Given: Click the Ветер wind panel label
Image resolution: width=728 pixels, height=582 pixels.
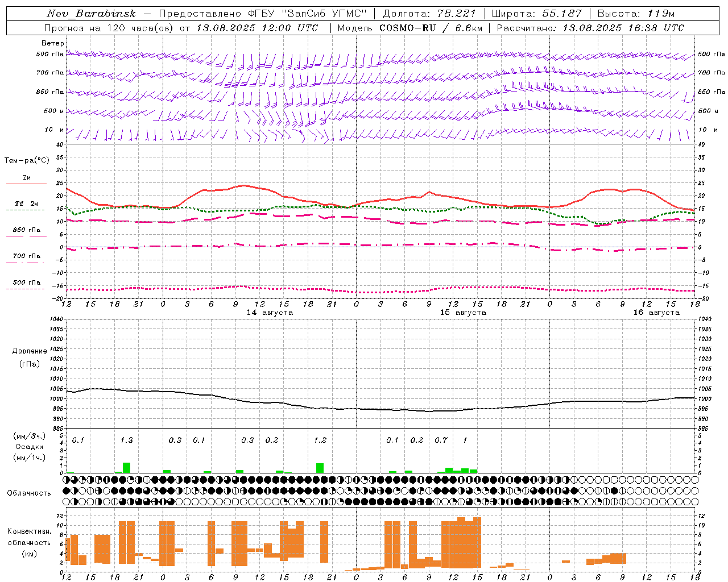Looking at the screenshot, I should pyautogui.click(x=53, y=43).
